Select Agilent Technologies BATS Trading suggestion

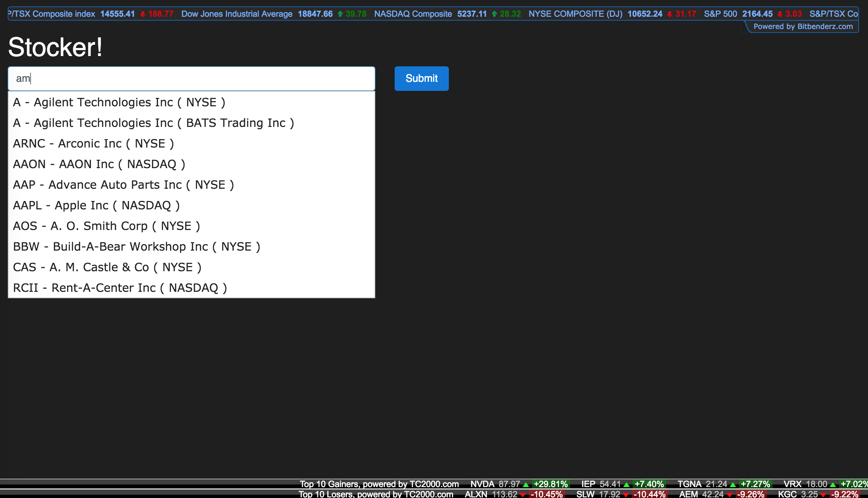pos(153,123)
